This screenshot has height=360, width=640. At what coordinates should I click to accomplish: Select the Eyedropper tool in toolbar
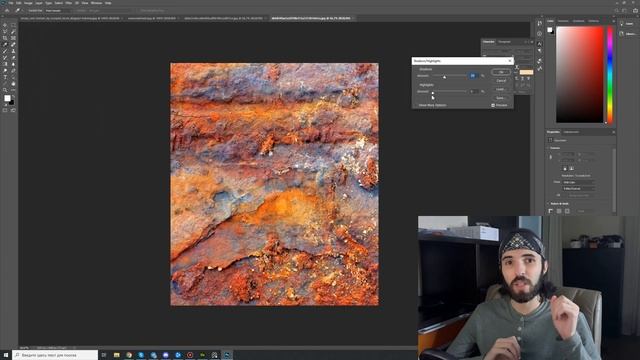point(5,44)
